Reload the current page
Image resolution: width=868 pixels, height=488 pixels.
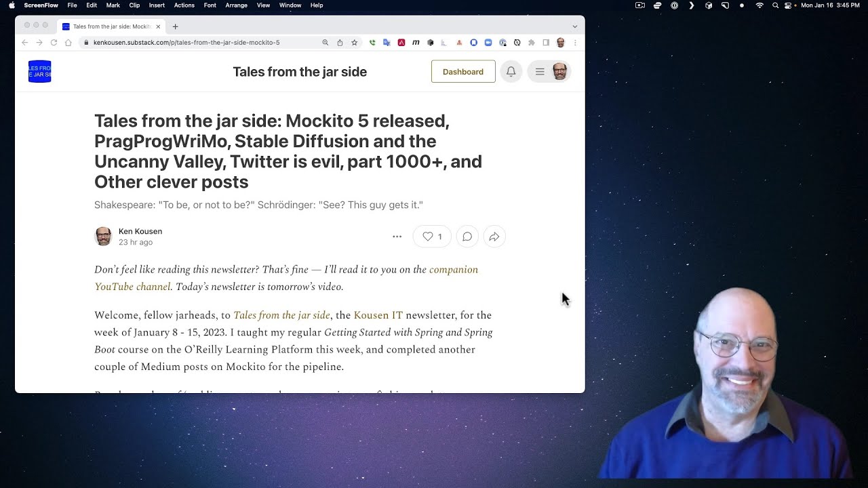pyautogui.click(x=54, y=42)
